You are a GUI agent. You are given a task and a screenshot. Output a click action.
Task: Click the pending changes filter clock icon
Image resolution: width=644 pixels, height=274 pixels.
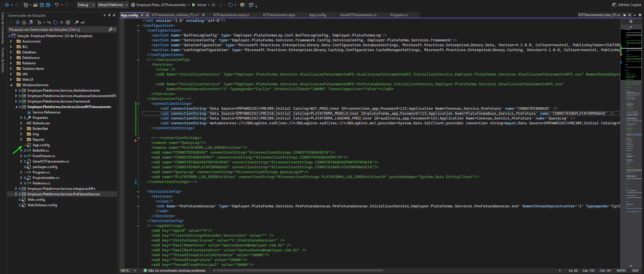[x=39, y=22]
